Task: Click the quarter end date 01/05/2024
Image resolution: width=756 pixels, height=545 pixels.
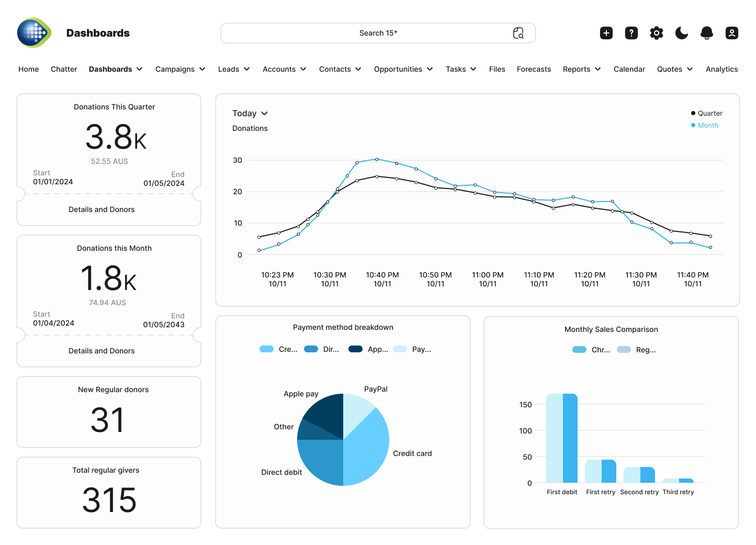Action: click(164, 183)
